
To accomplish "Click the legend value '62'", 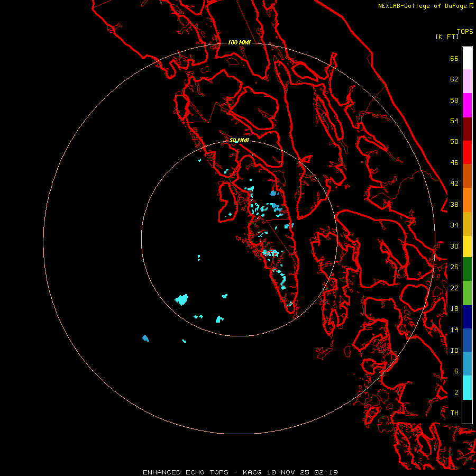I will [454, 79].
